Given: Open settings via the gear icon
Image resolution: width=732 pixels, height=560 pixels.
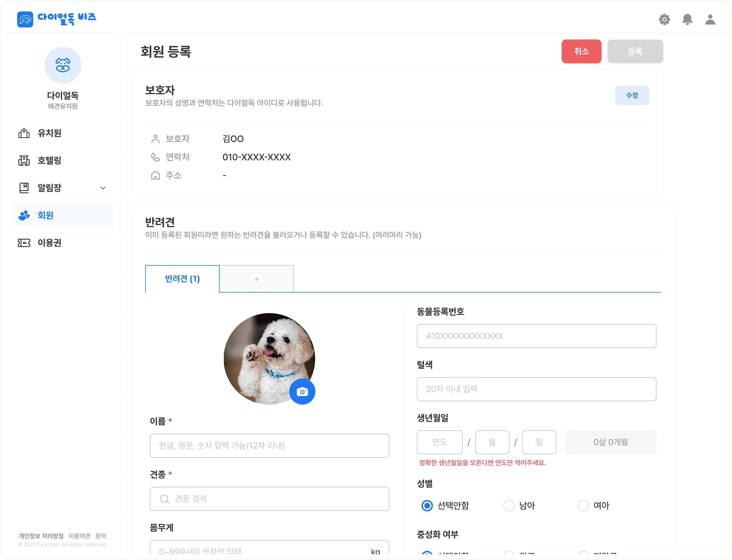Looking at the screenshot, I should pyautogui.click(x=664, y=19).
